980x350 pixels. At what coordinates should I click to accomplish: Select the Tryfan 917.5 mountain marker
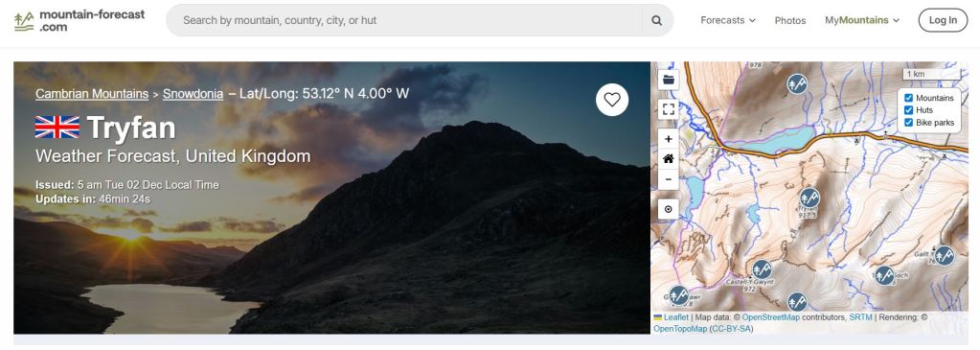pyautogui.click(x=809, y=198)
